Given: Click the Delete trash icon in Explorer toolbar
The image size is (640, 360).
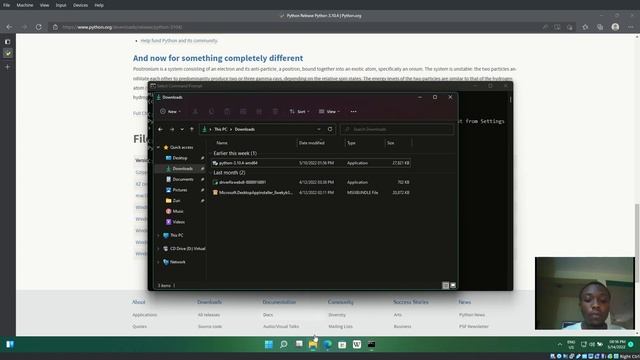Looking at the screenshot, I should (275, 111).
